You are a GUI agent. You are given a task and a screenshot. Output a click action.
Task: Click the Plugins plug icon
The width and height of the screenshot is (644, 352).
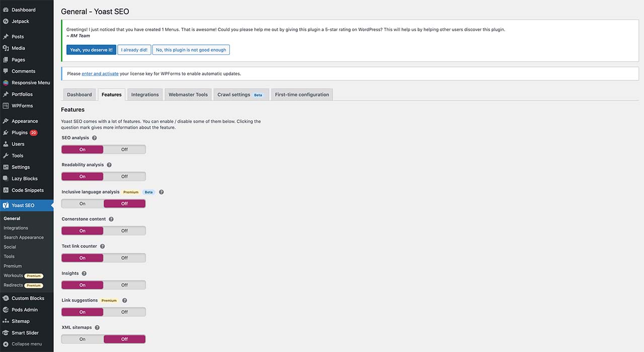pyautogui.click(x=6, y=133)
